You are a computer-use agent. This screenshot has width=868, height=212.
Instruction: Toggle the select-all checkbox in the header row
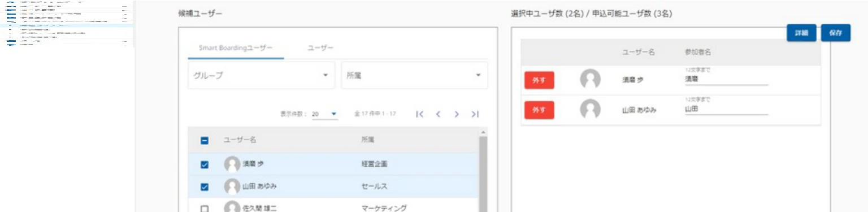point(205,141)
